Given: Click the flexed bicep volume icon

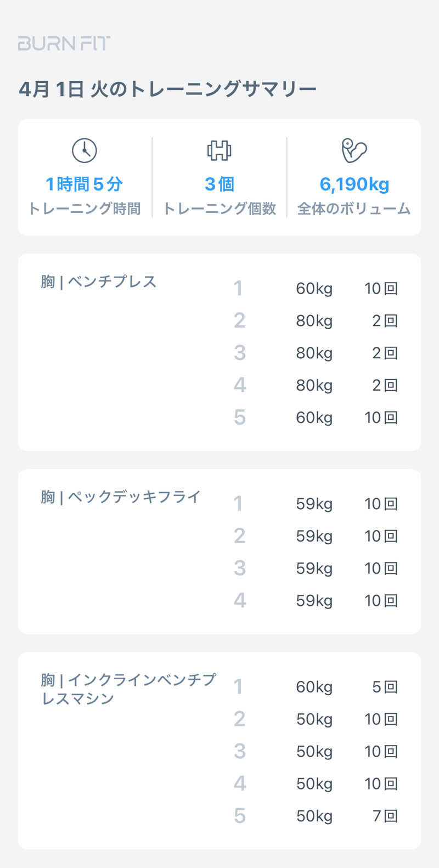Looking at the screenshot, I should pyautogui.click(x=354, y=150).
